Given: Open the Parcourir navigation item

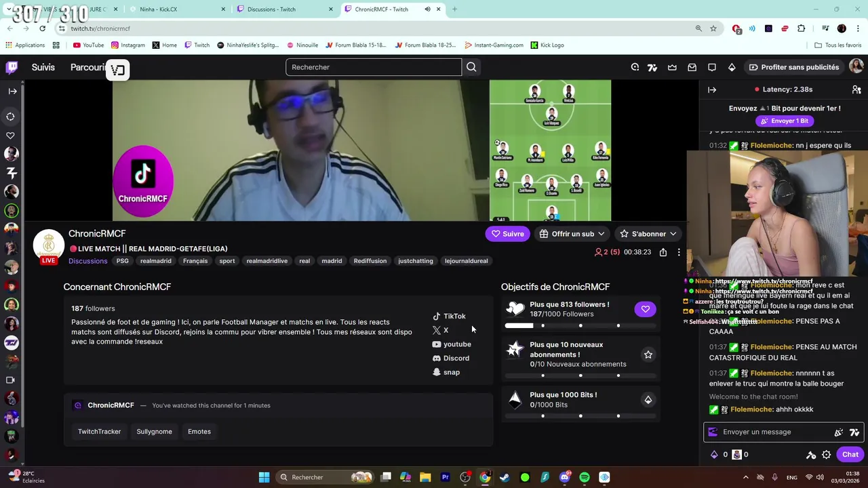Looking at the screenshot, I should (x=88, y=67).
